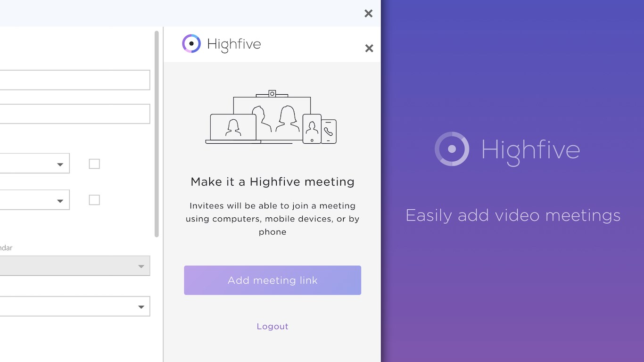Open the second small dropdown in form
This screenshot has height=362, width=644.
click(x=34, y=200)
